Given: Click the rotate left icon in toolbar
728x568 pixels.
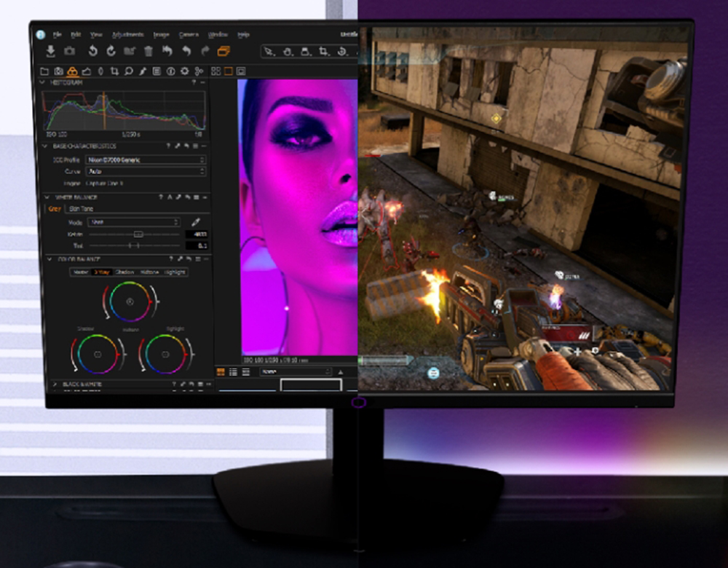Looking at the screenshot, I should (92, 51).
